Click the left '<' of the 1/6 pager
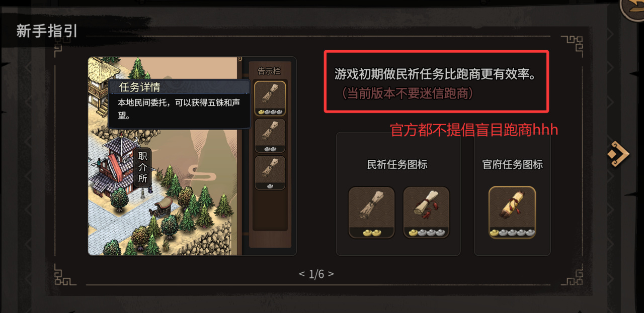Viewport: 644px width, 313px height. (x=302, y=274)
